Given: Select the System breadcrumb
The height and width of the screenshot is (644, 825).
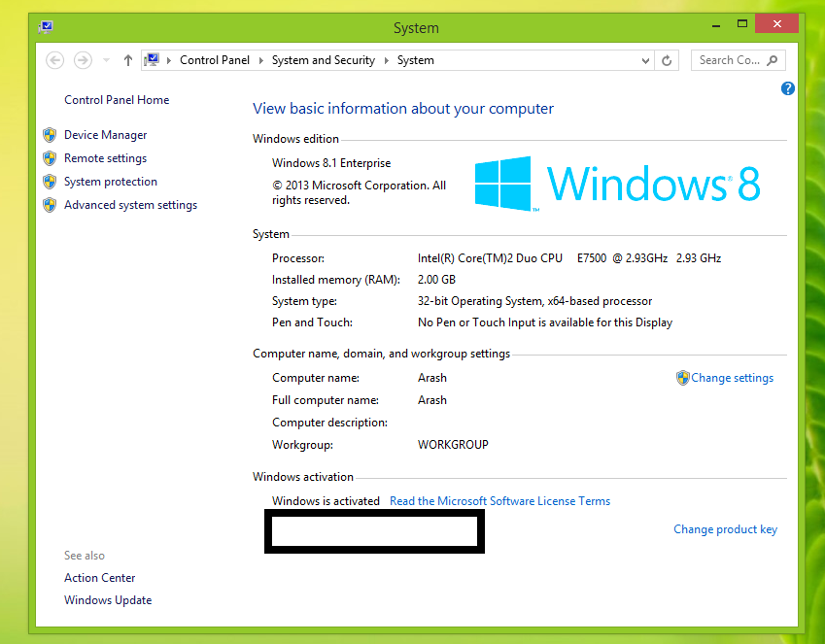Looking at the screenshot, I should [x=416, y=60].
